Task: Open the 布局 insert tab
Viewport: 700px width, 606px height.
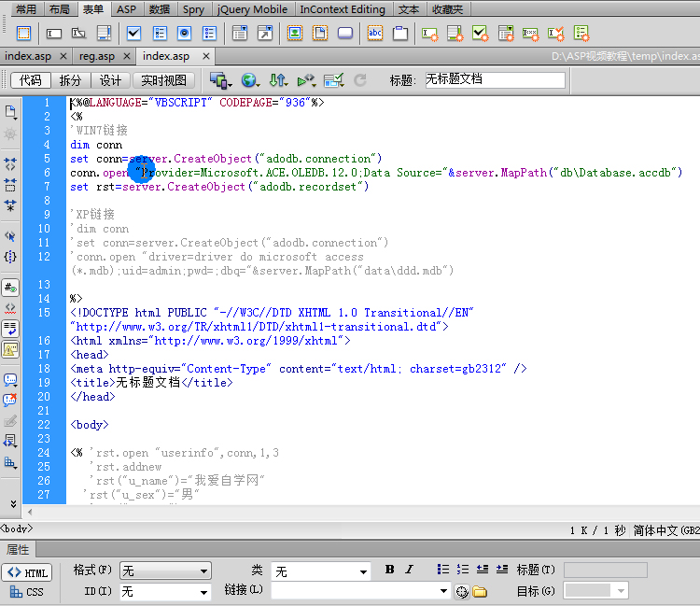Action: tap(60, 9)
